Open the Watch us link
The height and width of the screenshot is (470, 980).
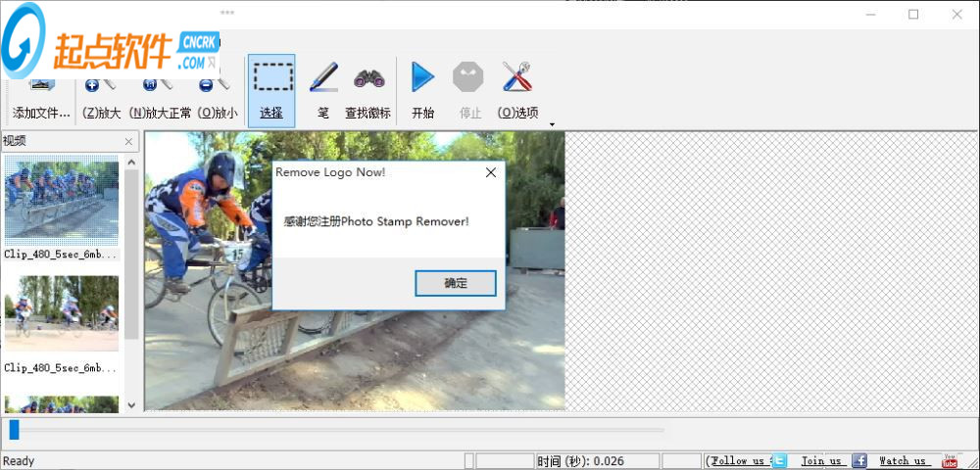point(903,460)
